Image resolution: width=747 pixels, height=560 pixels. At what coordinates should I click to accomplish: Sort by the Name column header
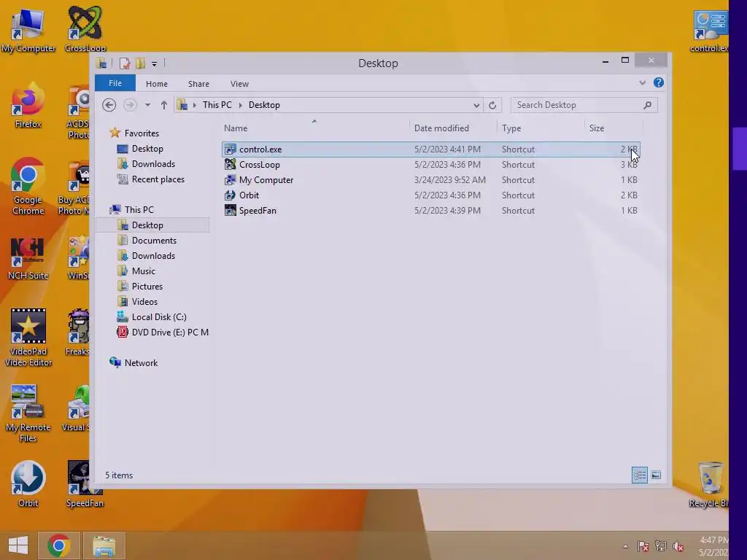click(316, 128)
